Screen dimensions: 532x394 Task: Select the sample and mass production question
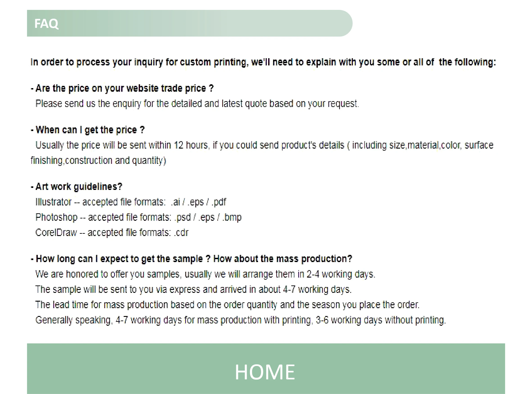click(191, 259)
